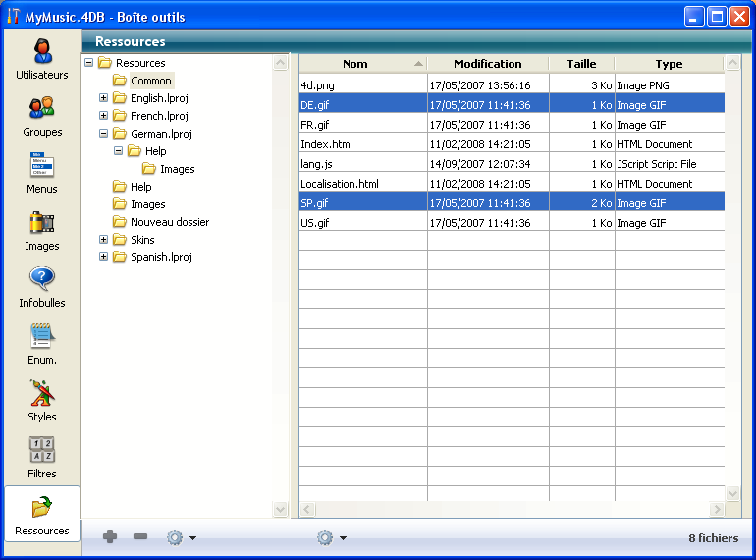Click the plus button to add folder
756x560 pixels.
coord(110,537)
